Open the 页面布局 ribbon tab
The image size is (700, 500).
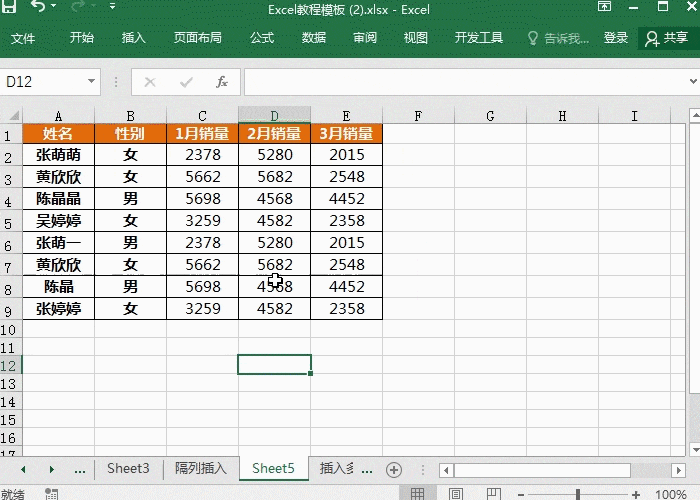(x=197, y=38)
